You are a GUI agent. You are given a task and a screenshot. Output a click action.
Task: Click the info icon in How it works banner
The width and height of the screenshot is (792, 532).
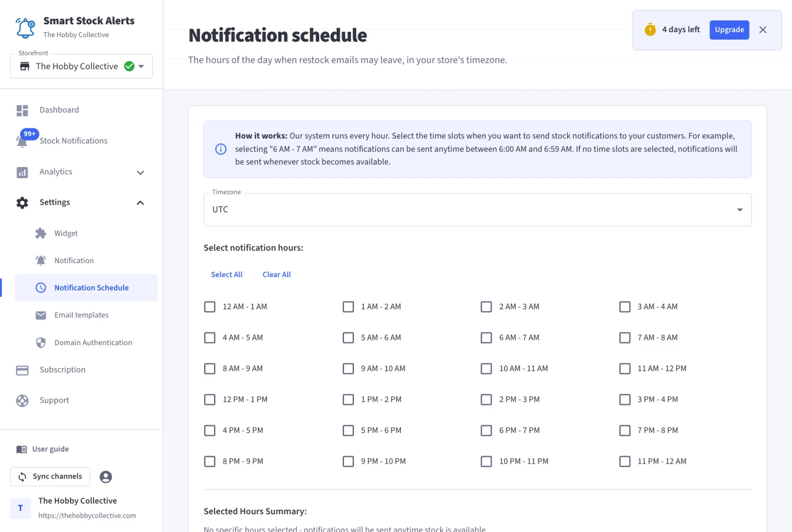pos(221,149)
